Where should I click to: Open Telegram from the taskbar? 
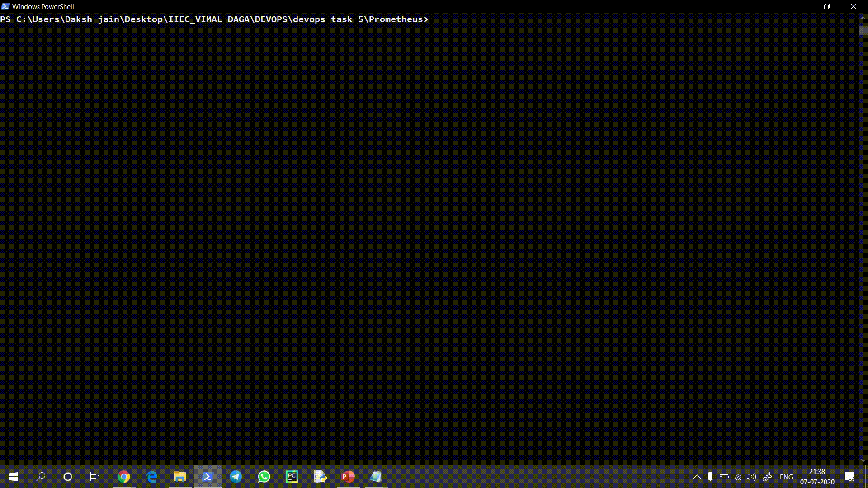(x=236, y=477)
